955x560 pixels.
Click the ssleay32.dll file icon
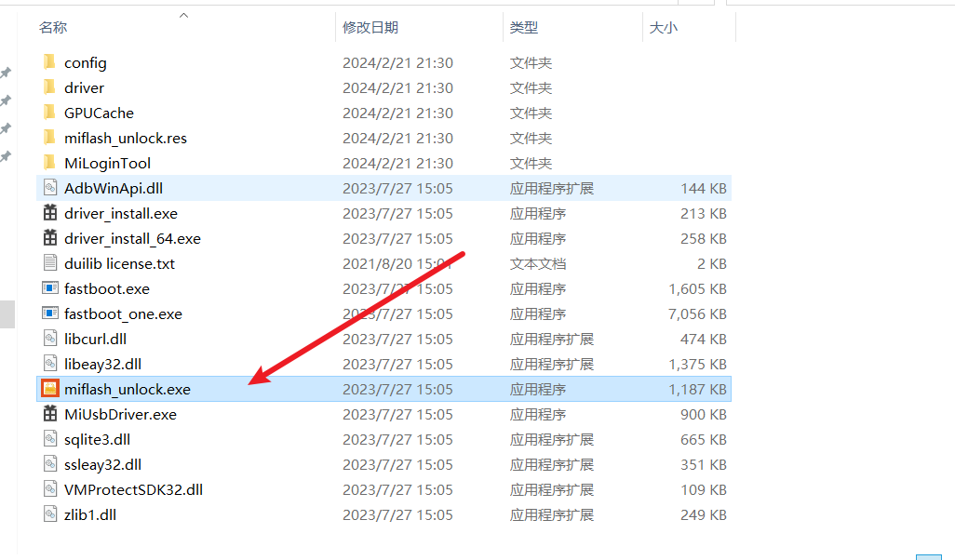click(50, 464)
